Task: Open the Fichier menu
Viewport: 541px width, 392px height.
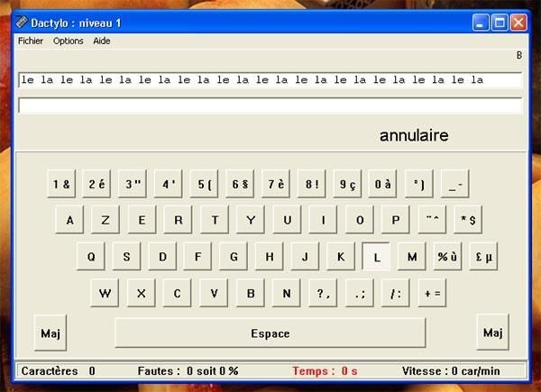Action: point(31,41)
